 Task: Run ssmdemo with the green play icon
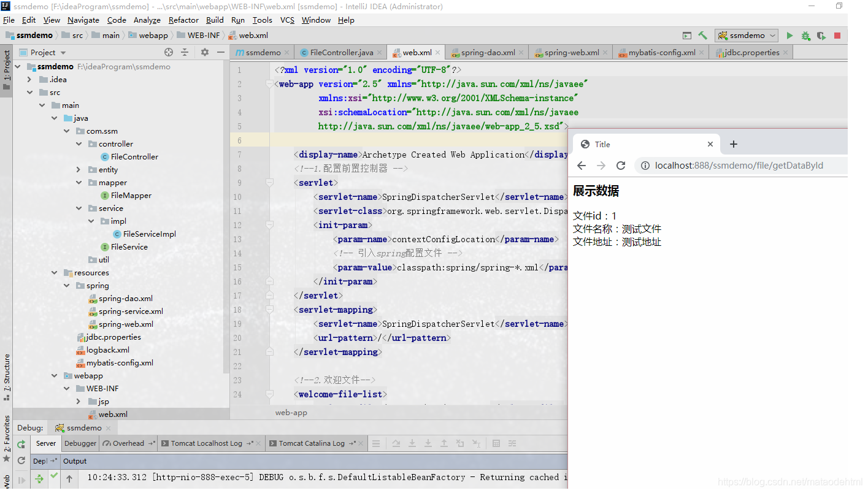coord(789,36)
